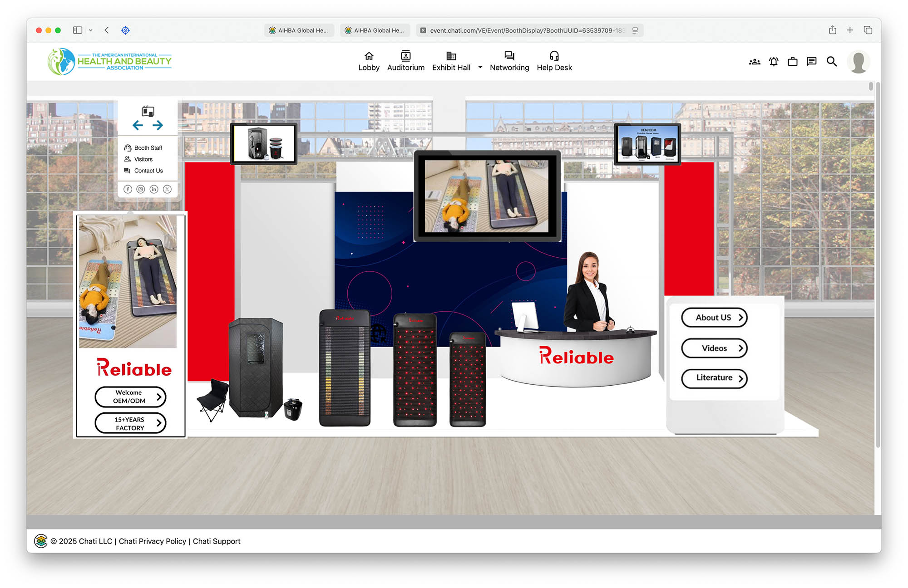Click the notifications bell icon
Viewport: 908px width, 588px height.
pos(774,62)
